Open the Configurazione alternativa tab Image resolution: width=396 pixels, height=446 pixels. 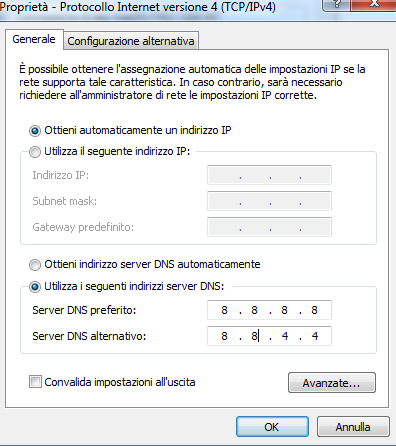(x=131, y=41)
